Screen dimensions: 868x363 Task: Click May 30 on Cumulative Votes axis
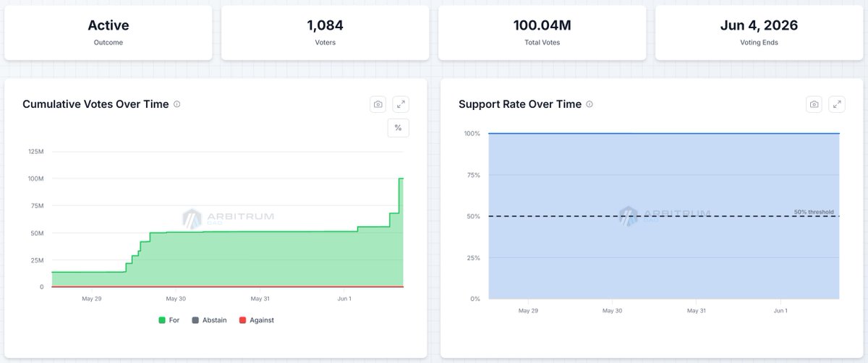[176, 298]
